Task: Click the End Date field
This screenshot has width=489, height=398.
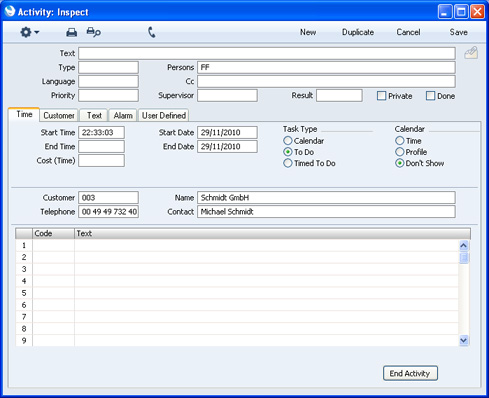Action: [227, 146]
